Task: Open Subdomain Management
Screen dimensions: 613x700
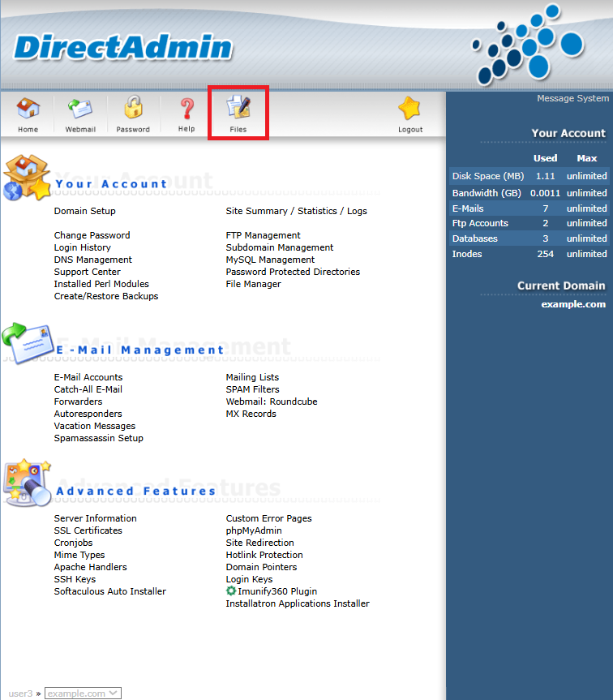Action: point(280,247)
